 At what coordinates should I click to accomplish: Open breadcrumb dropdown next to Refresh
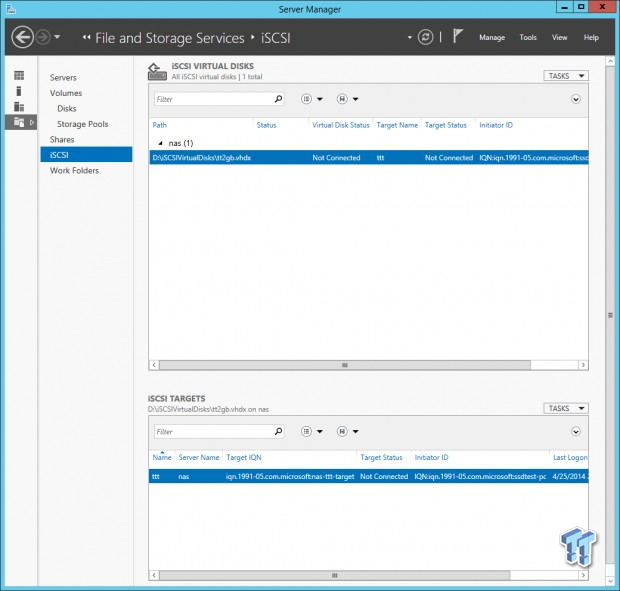(410, 38)
